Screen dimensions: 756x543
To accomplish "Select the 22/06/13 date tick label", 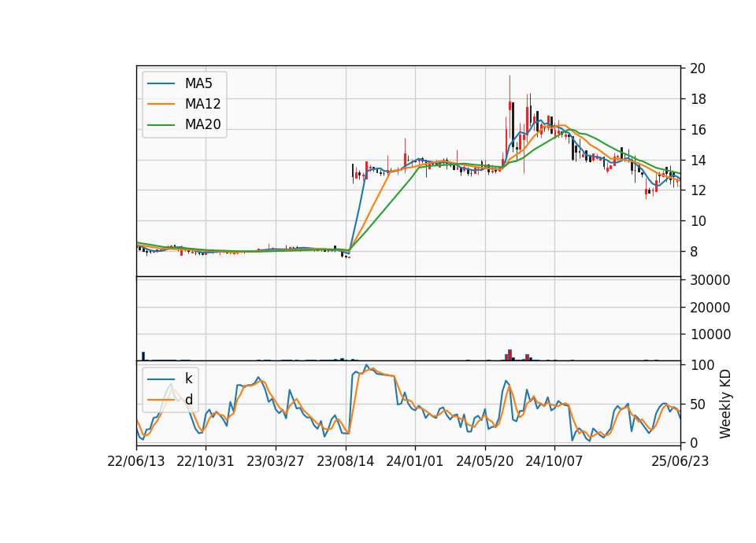I will (x=136, y=461).
